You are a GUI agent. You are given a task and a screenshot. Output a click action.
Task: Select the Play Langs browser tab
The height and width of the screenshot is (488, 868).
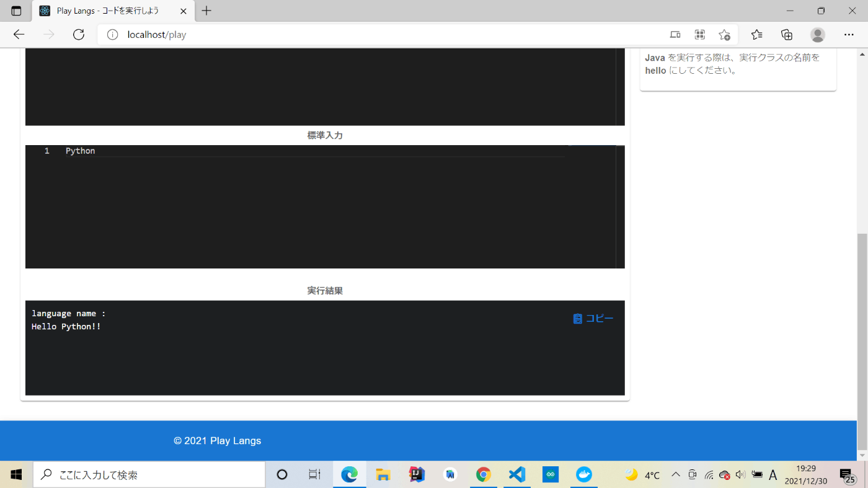[113, 11]
